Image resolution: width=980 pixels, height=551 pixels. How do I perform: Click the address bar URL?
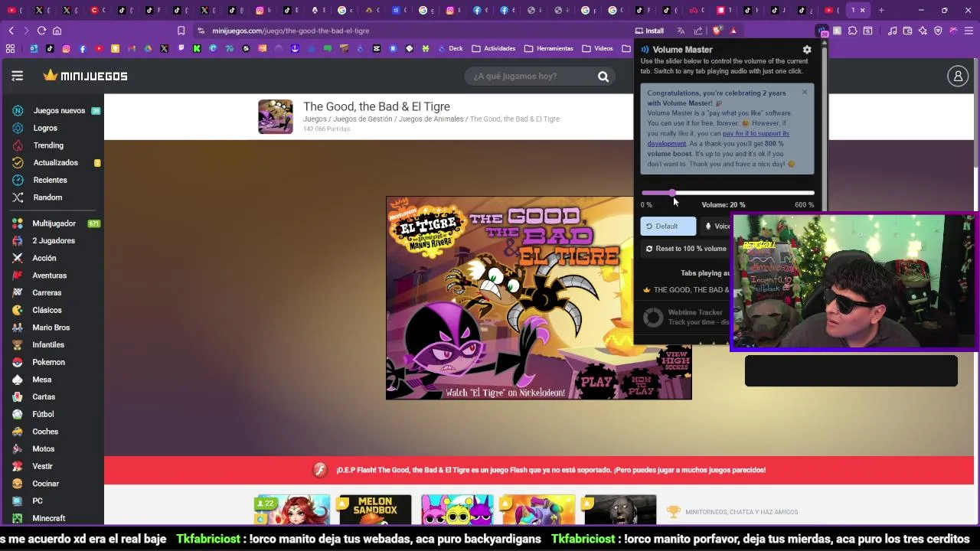(x=291, y=31)
